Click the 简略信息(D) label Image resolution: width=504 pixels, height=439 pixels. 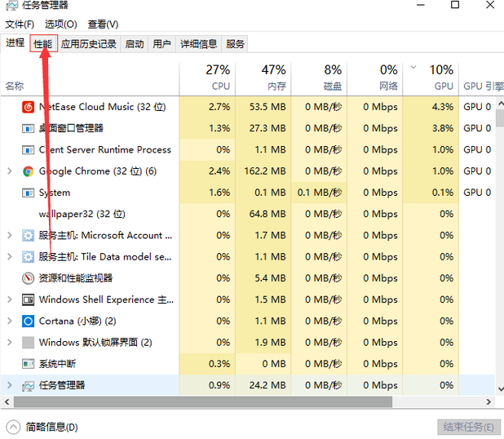point(51,428)
